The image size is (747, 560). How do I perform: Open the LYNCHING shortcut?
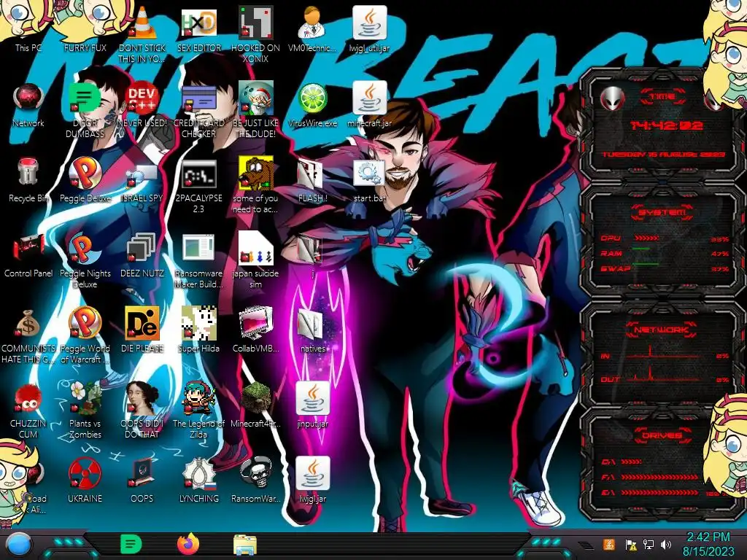pyautogui.click(x=198, y=474)
